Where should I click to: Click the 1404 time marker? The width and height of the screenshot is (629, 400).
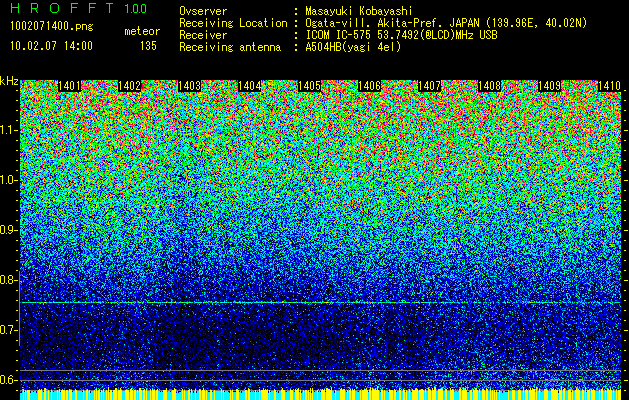click(249, 86)
